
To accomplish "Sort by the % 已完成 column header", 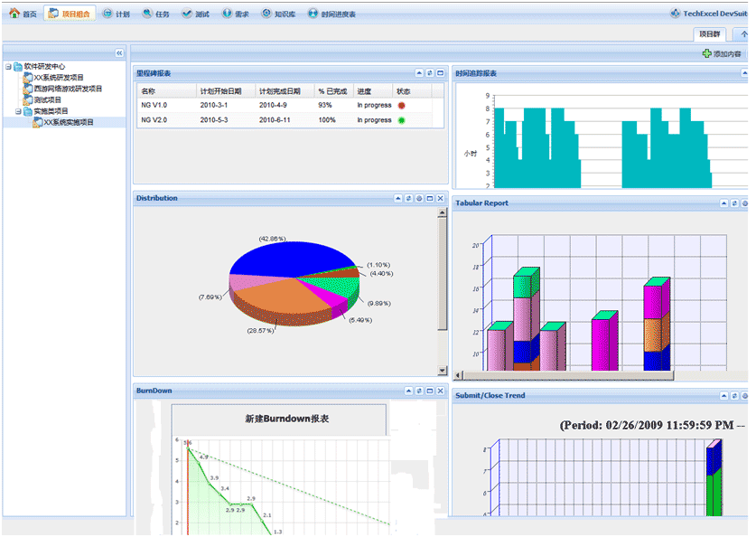I will pos(333,91).
